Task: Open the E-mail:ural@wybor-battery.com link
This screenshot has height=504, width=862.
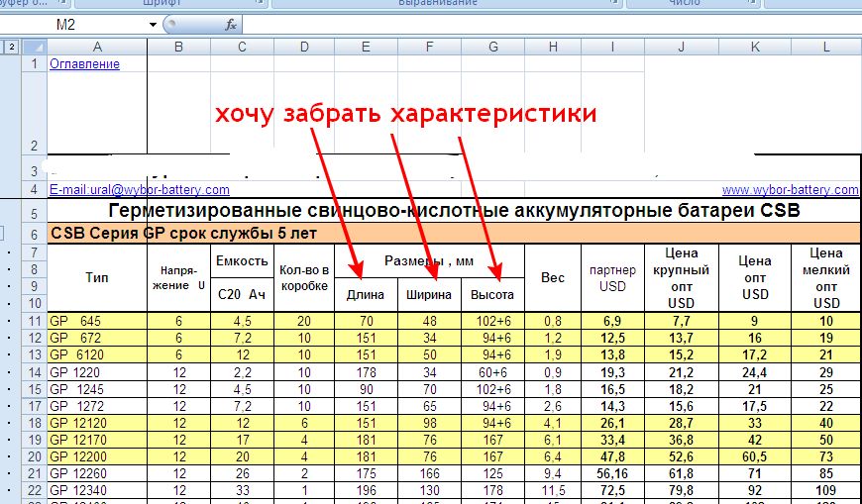Action: point(140,189)
